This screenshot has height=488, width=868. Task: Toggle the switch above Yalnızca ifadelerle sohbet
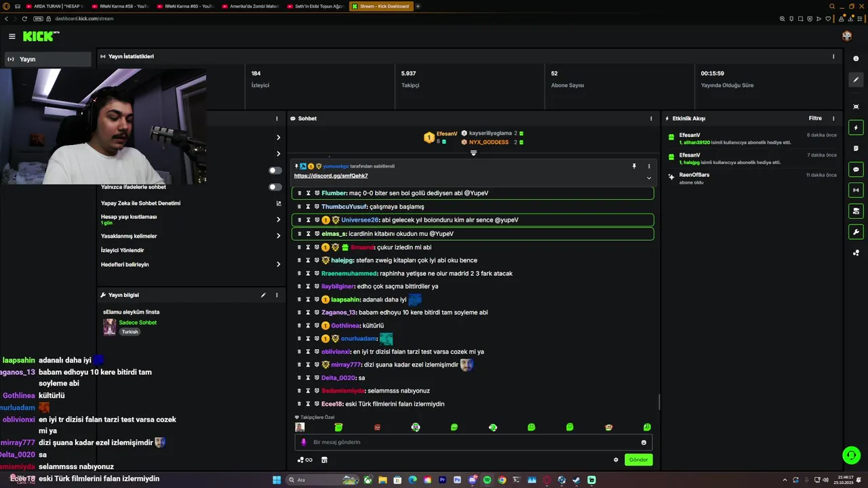click(x=275, y=170)
